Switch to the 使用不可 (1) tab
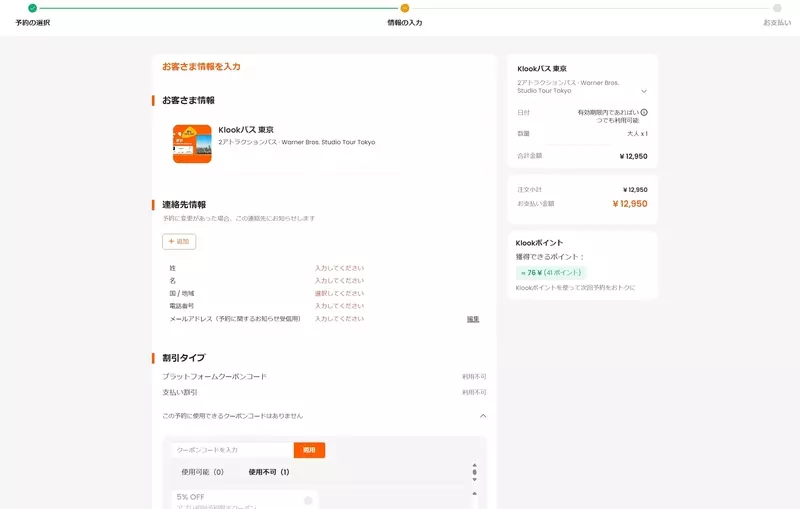Viewport: 800px width, 509px height. 269,472
